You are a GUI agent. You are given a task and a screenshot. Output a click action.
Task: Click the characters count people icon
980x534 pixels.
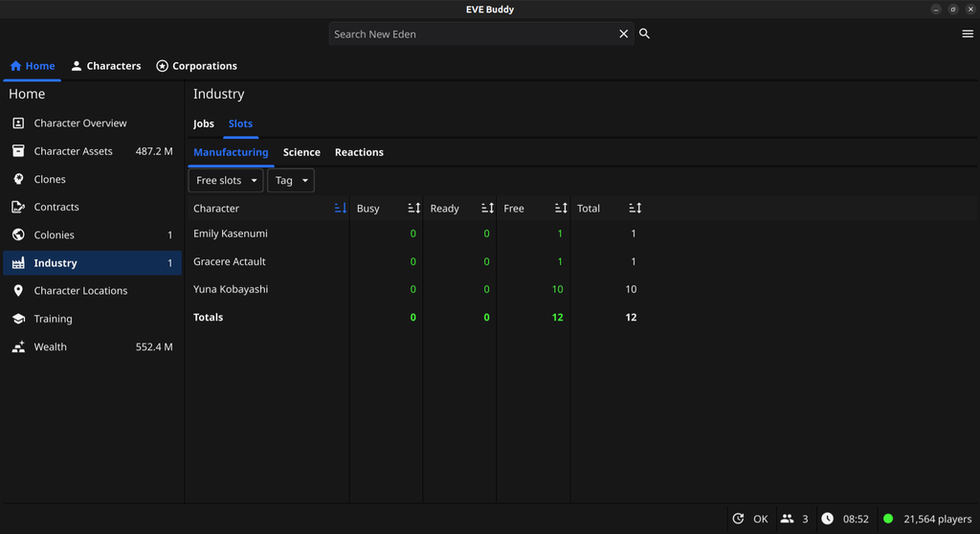click(787, 519)
